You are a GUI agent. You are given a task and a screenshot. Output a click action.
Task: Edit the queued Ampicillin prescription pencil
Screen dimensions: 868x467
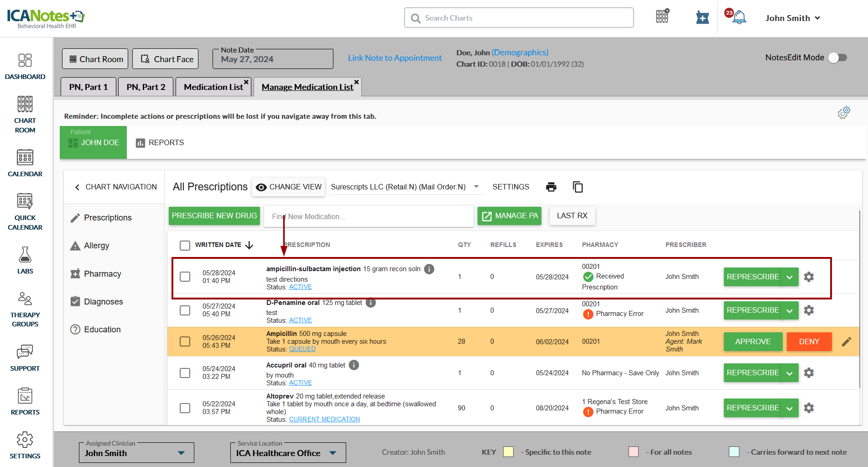[x=846, y=341]
